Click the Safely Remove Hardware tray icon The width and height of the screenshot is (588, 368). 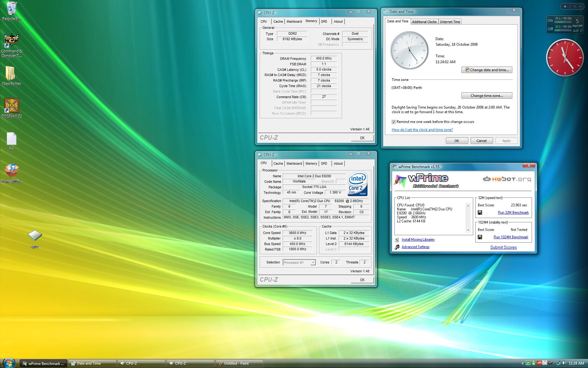pyautogui.click(x=550, y=363)
